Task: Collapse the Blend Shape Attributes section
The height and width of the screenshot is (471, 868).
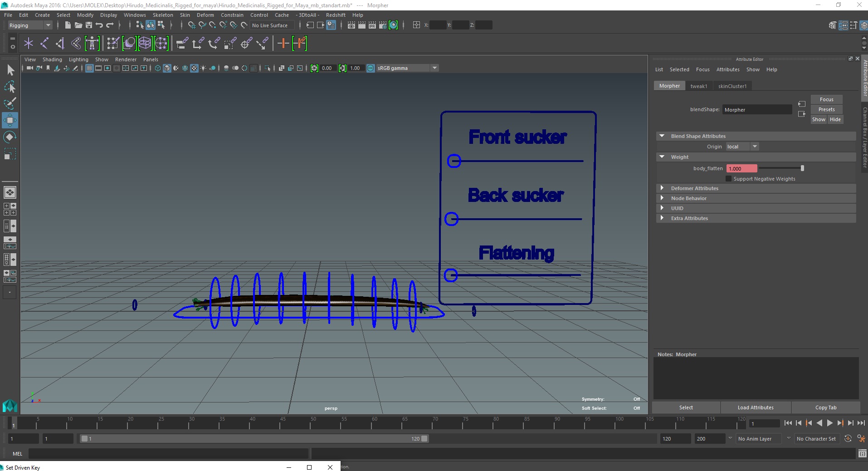Action: [662, 136]
